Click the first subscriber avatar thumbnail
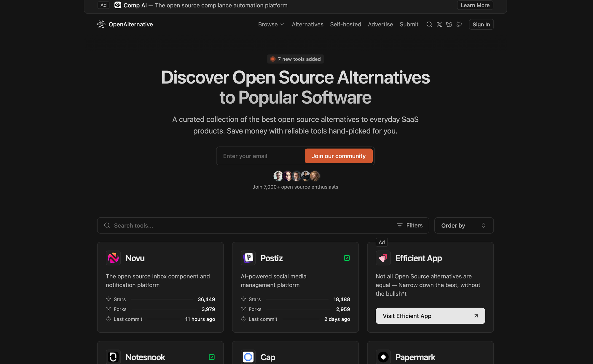The image size is (593, 364). tap(278, 176)
